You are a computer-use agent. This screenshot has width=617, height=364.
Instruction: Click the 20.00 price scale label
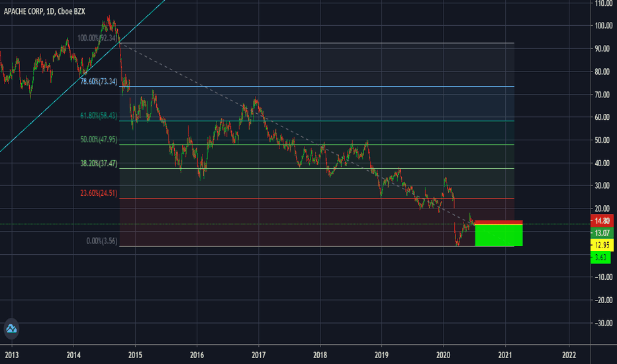coord(604,208)
